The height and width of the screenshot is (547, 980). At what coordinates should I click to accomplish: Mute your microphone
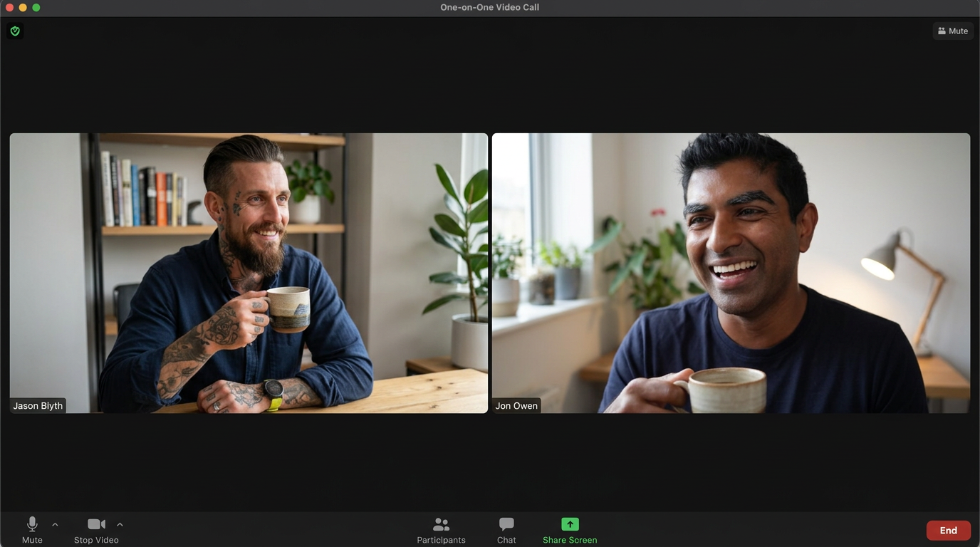(x=32, y=531)
